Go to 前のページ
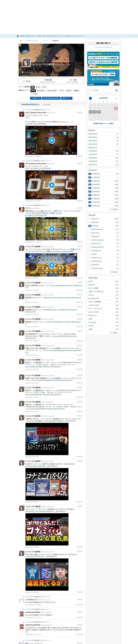Viewport: 138px width, 644px height. (36, 98)
